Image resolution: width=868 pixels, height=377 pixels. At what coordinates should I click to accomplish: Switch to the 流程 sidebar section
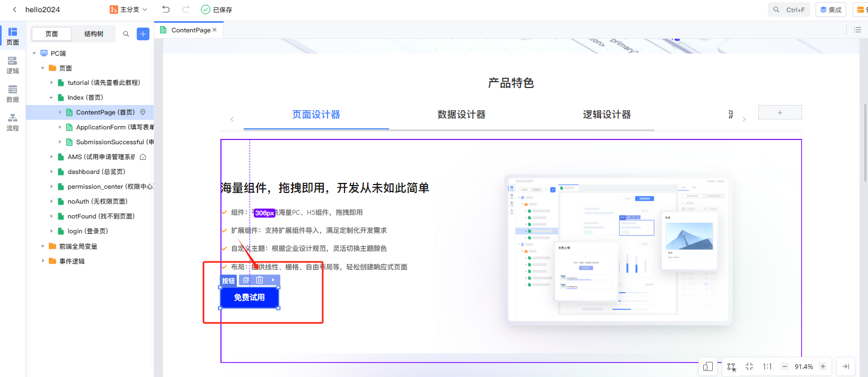[13, 122]
